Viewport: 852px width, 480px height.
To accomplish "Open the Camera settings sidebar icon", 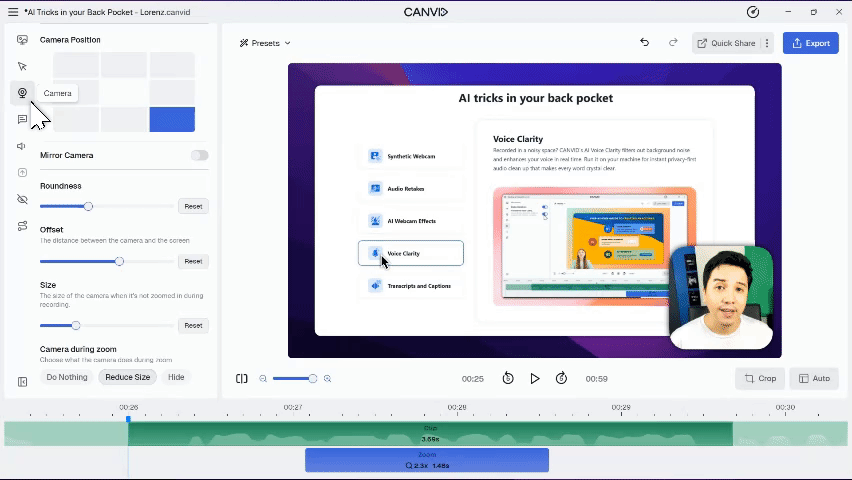I will click(22, 93).
